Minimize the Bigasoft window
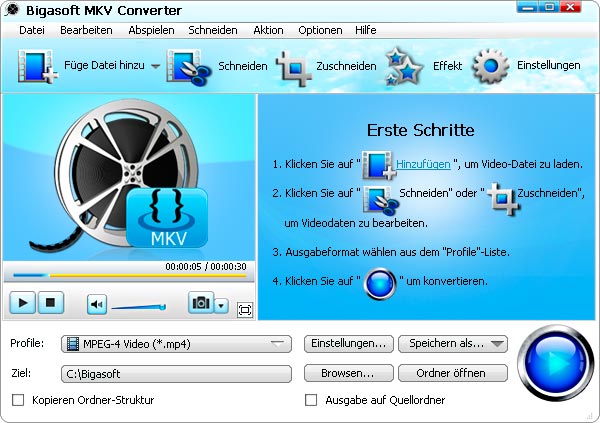Viewport: 600px width, 423px height. click(x=527, y=7)
